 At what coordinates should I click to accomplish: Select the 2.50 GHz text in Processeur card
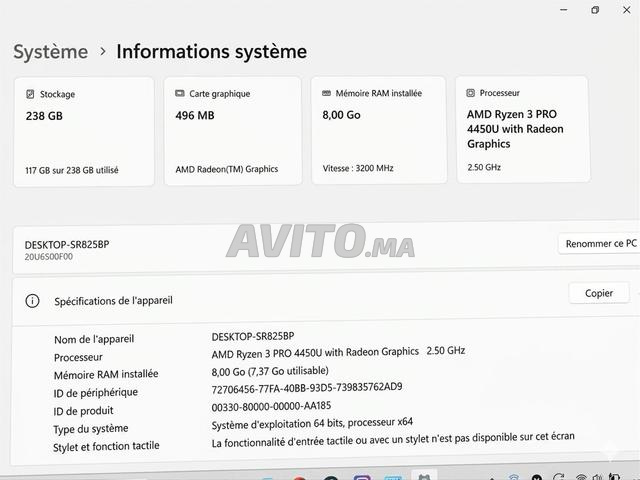tap(484, 167)
